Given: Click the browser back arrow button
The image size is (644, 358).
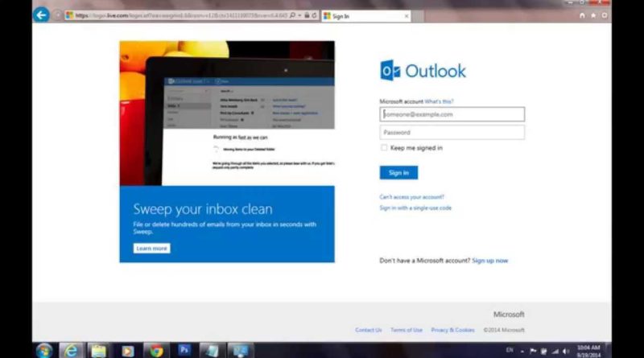Looking at the screenshot, I should coord(41,14).
